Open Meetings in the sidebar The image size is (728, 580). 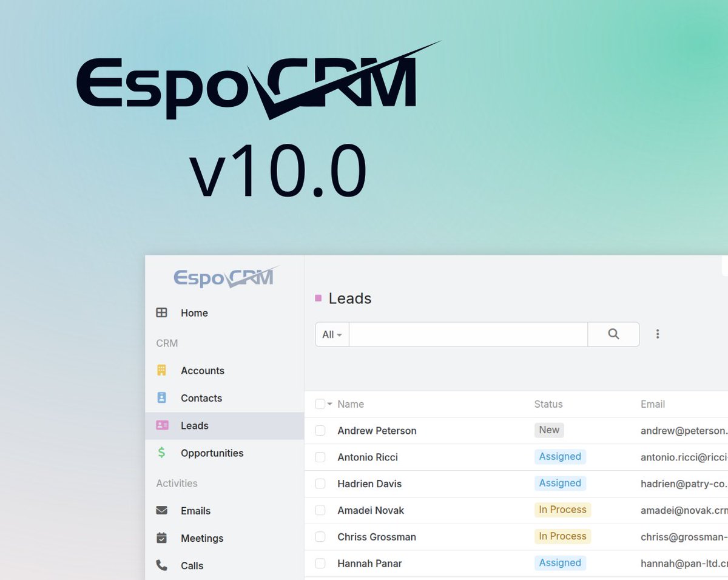click(x=224, y=538)
